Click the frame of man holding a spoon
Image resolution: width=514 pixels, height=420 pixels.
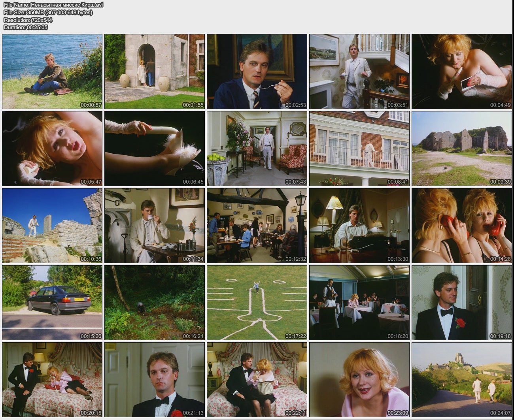tap(257, 71)
